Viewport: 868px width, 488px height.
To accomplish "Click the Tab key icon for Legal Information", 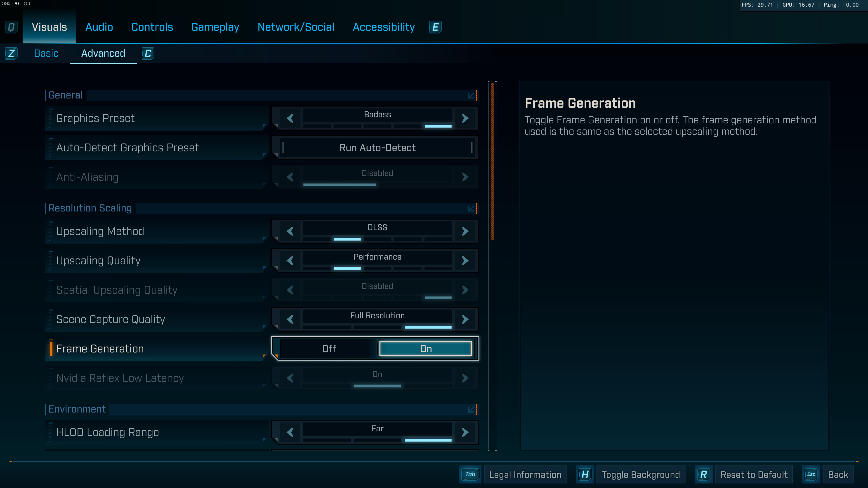I will (470, 474).
